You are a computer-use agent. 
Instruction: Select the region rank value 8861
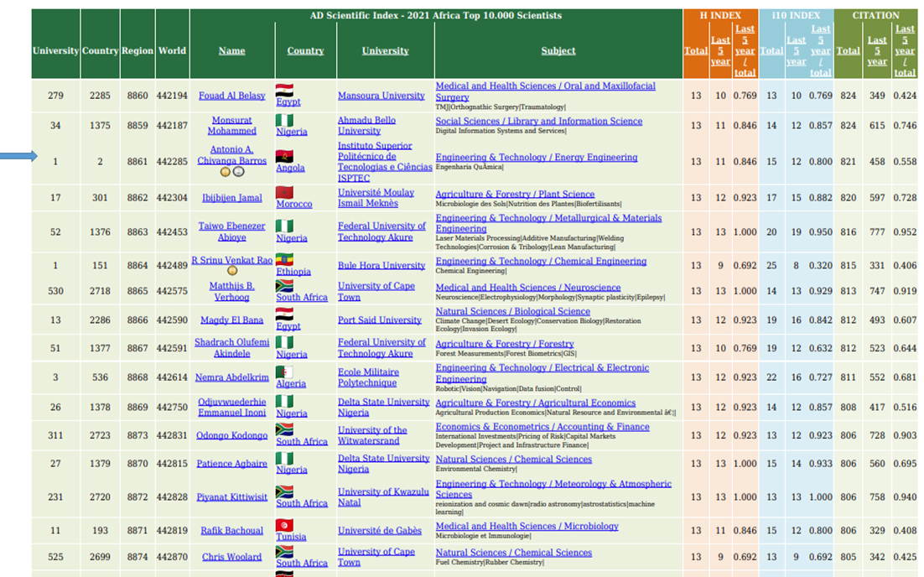coord(138,162)
